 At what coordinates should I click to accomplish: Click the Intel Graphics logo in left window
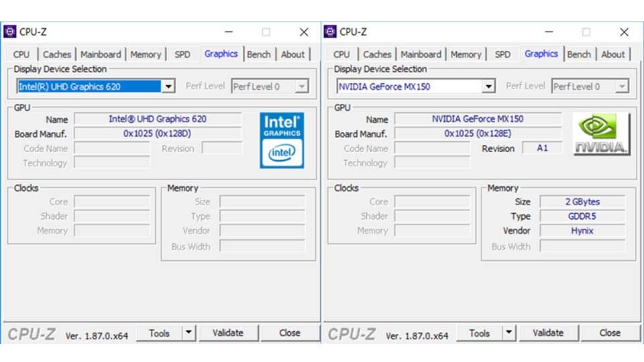point(282,139)
